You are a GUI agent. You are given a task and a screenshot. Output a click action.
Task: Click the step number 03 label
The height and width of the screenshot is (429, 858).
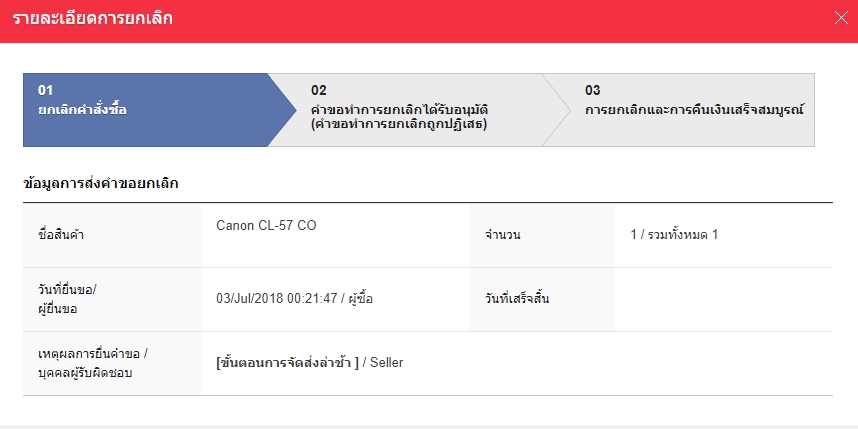coord(593,90)
